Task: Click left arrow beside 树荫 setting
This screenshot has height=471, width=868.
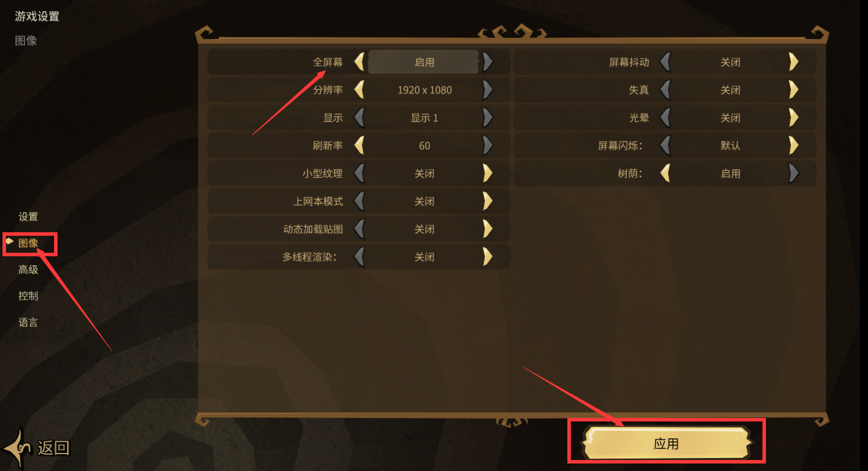Action: coord(665,174)
